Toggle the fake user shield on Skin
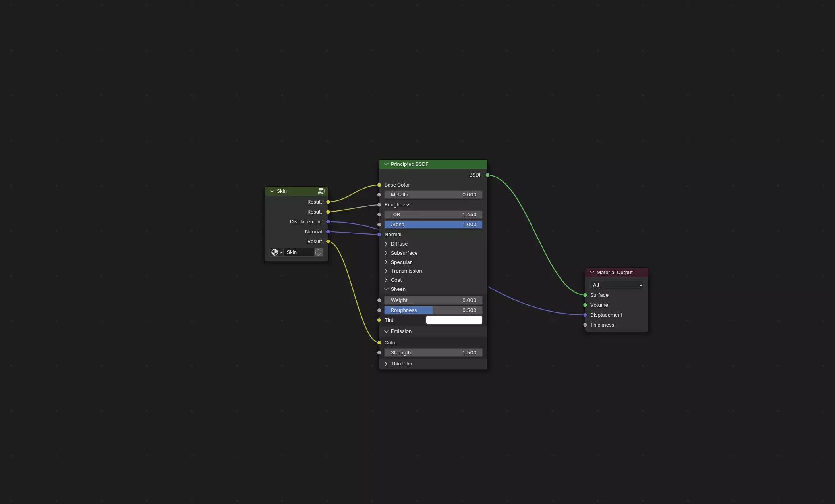The image size is (835, 504). point(318,252)
